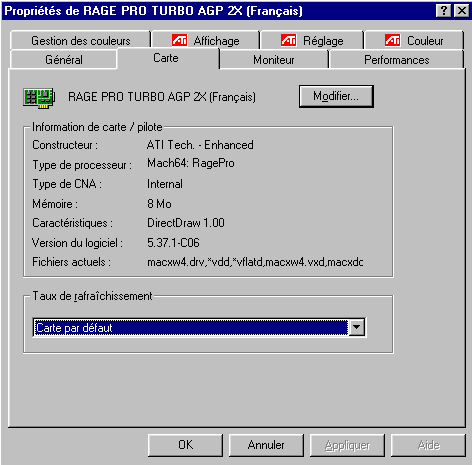This screenshot has width=472, height=465.
Task: Click the Modifier... button
Action: pyautogui.click(x=336, y=96)
